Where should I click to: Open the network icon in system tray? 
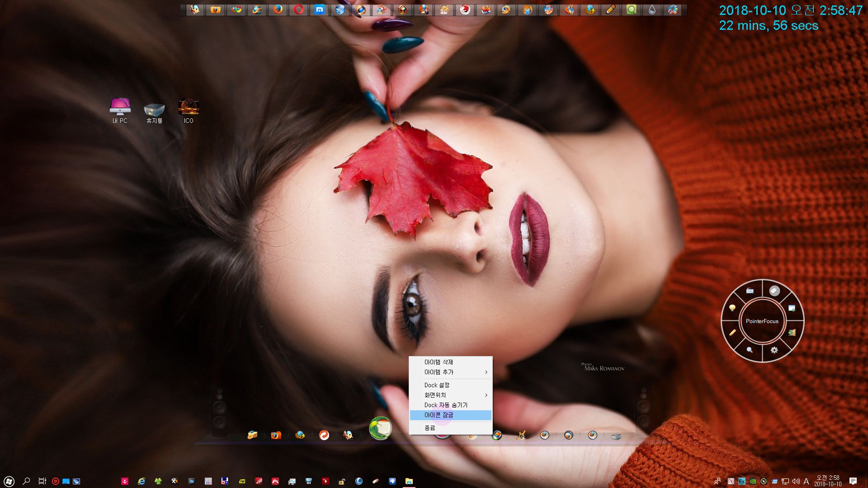click(785, 481)
